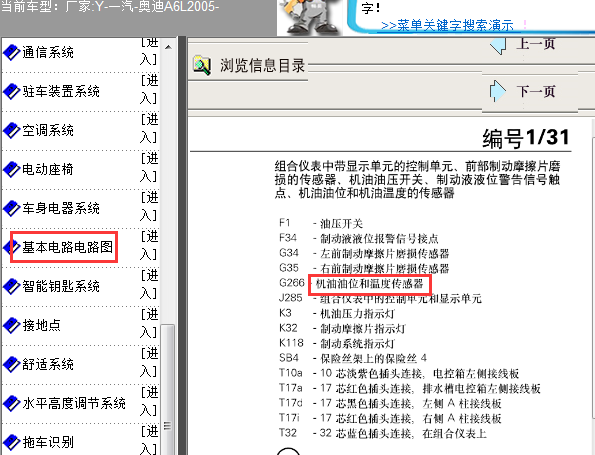Open 基本电路电路图 in the list
The image size is (595, 455).
(x=68, y=247)
